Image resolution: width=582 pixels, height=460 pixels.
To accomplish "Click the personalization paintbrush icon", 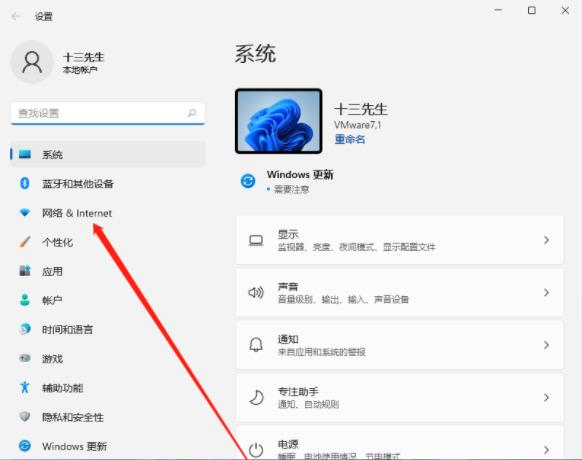I will click(25, 242).
